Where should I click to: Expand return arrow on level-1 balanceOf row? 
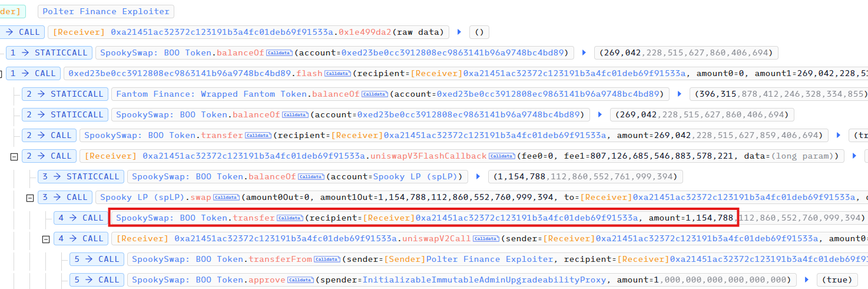pos(584,52)
